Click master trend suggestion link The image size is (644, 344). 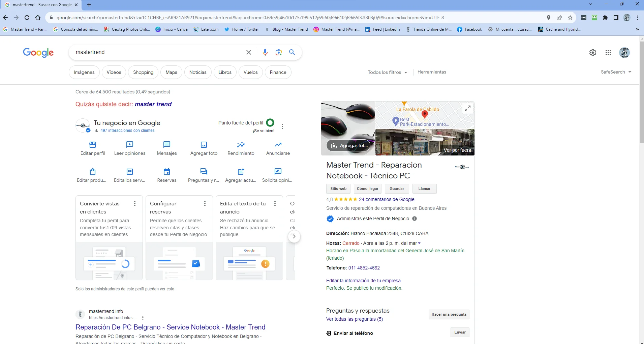pos(153,104)
